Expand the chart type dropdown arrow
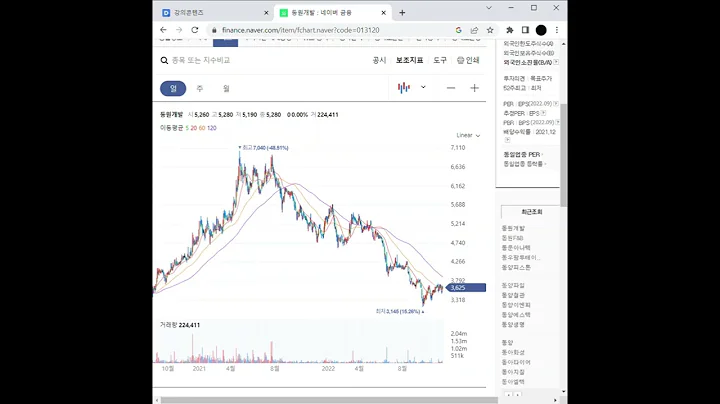 pyautogui.click(x=423, y=87)
